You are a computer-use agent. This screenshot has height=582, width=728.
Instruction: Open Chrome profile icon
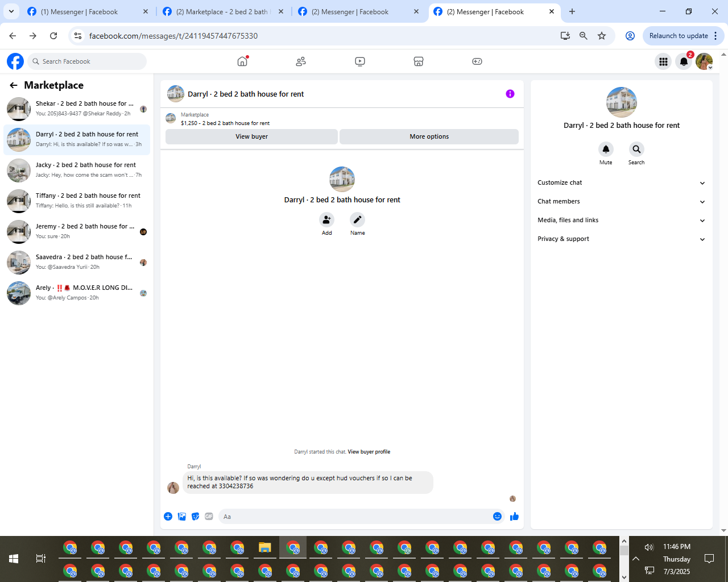coord(630,36)
